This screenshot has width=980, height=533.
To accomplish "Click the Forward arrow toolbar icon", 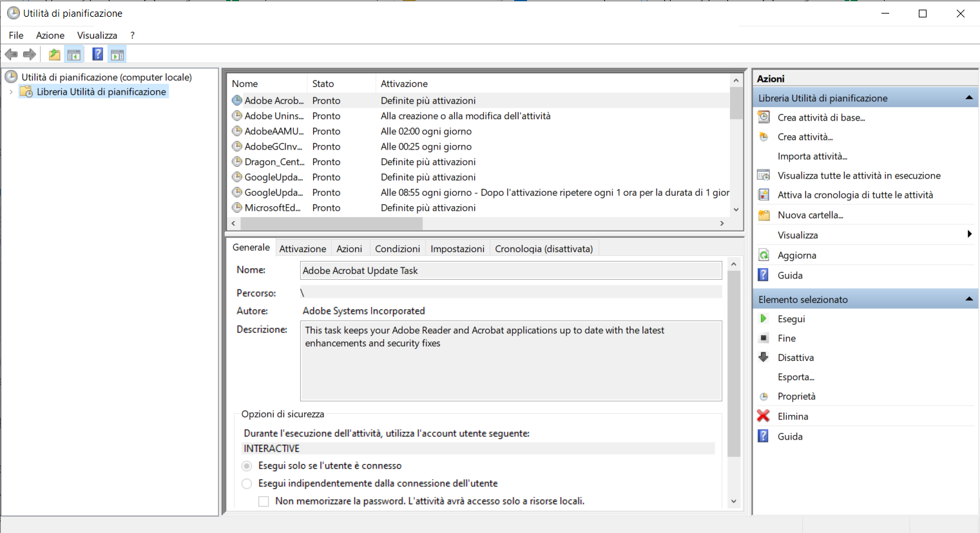I will click(30, 55).
